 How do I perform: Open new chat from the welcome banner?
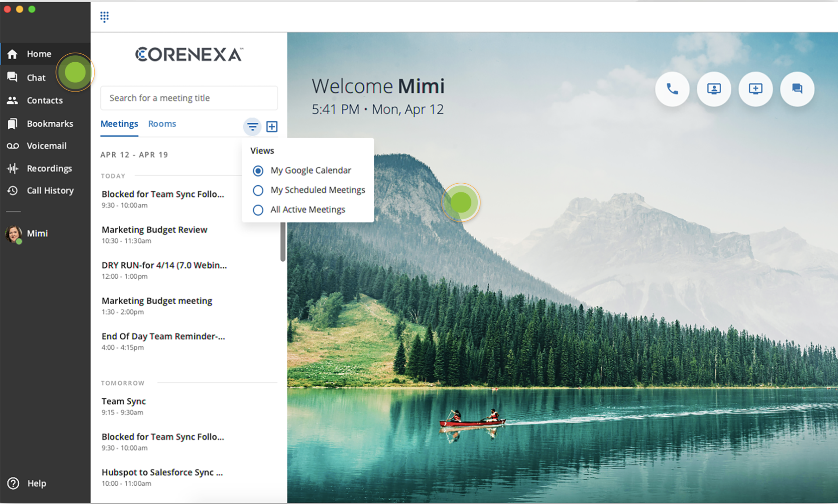797,89
